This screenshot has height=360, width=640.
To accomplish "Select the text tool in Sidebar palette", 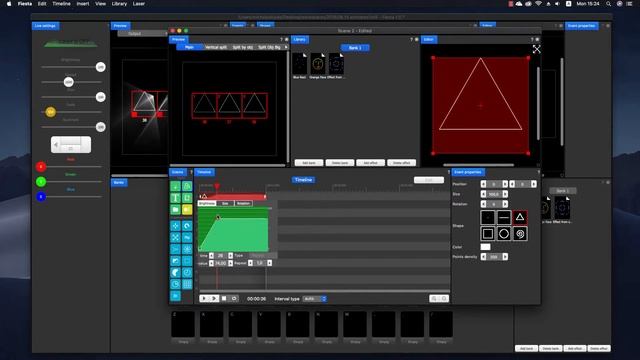I will tap(176, 198).
